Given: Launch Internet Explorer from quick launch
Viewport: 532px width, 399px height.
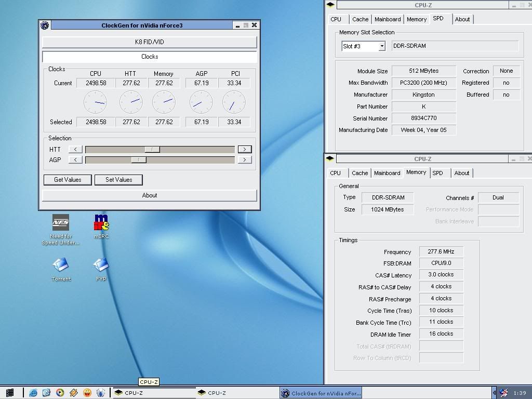Looking at the screenshot, I should pyautogui.click(x=33, y=393).
